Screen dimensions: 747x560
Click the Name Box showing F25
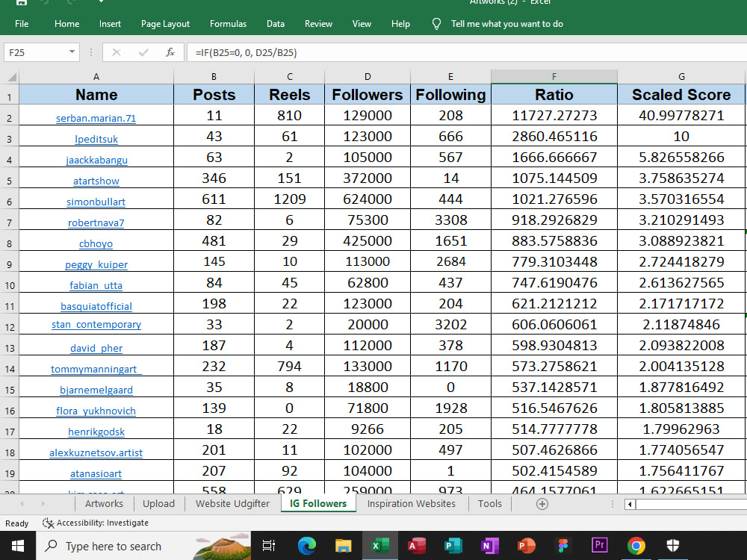point(36,52)
